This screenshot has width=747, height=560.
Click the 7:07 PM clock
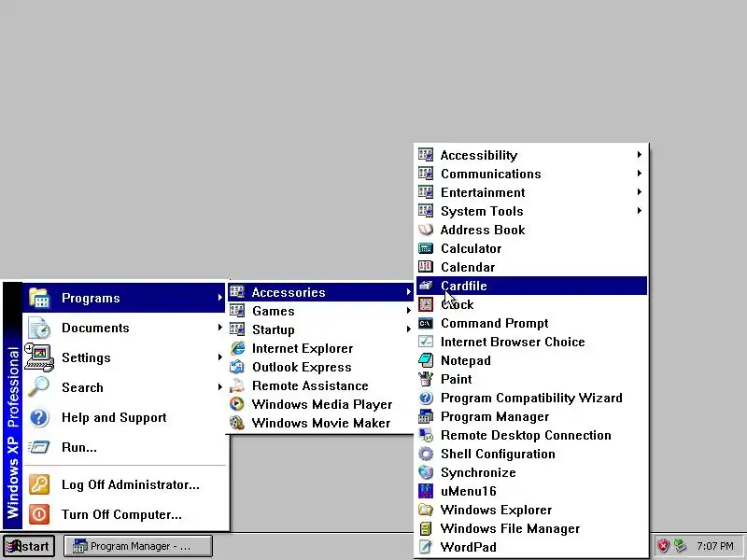(714, 546)
